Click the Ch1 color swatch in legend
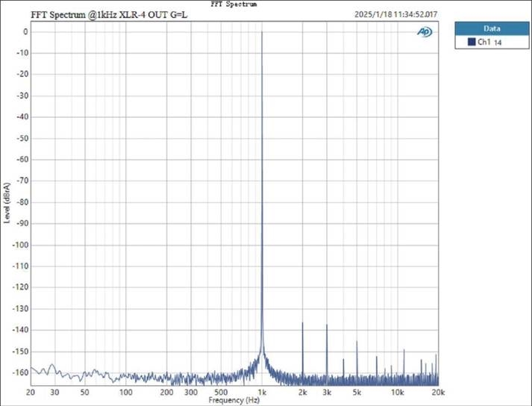532x406 pixels. (x=472, y=42)
